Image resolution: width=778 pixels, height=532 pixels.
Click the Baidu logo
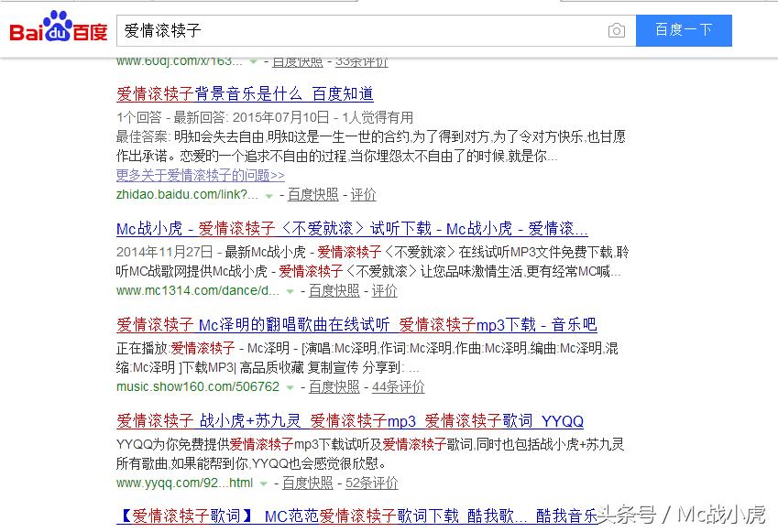59,27
